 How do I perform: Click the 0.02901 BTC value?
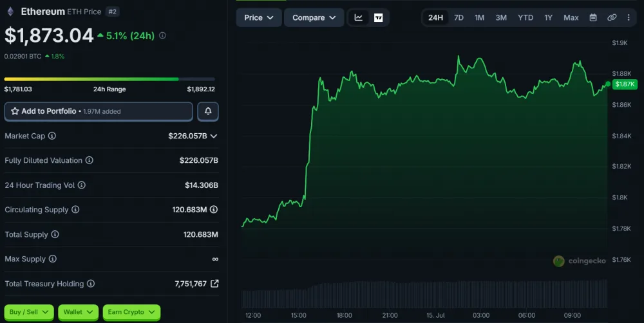[23, 56]
